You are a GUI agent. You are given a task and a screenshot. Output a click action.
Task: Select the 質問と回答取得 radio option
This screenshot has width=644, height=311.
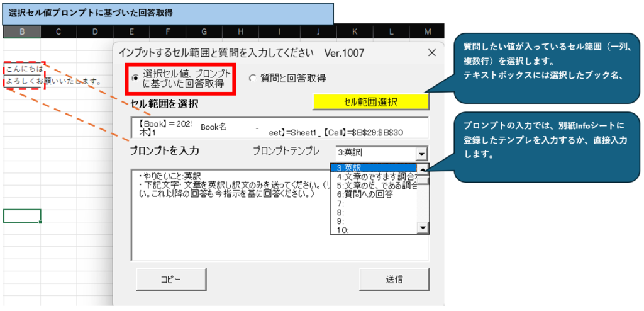tap(253, 78)
